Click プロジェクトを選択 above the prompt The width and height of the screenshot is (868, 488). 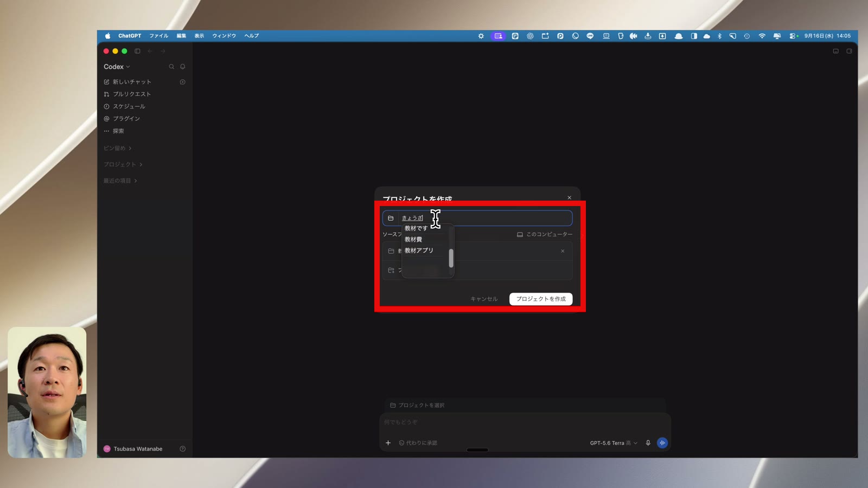coord(417,405)
